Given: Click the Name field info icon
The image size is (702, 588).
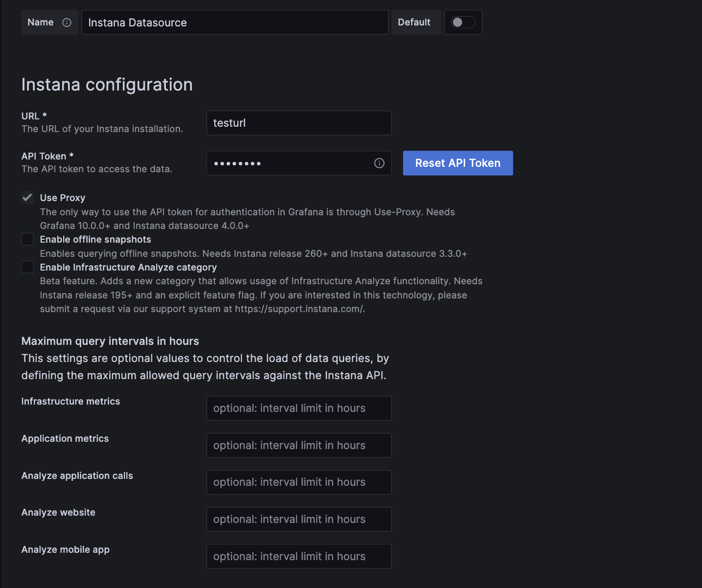Looking at the screenshot, I should [x=67, y=23].
